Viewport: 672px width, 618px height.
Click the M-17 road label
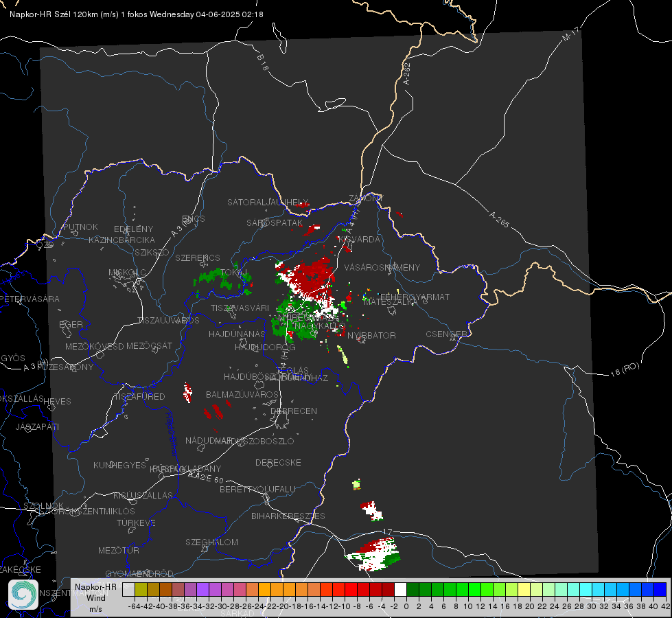[570, 34]
